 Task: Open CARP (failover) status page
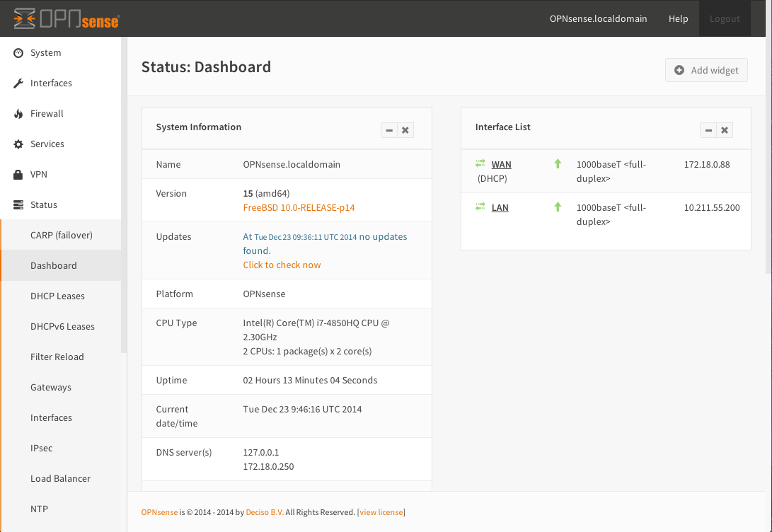coord(61,236)
